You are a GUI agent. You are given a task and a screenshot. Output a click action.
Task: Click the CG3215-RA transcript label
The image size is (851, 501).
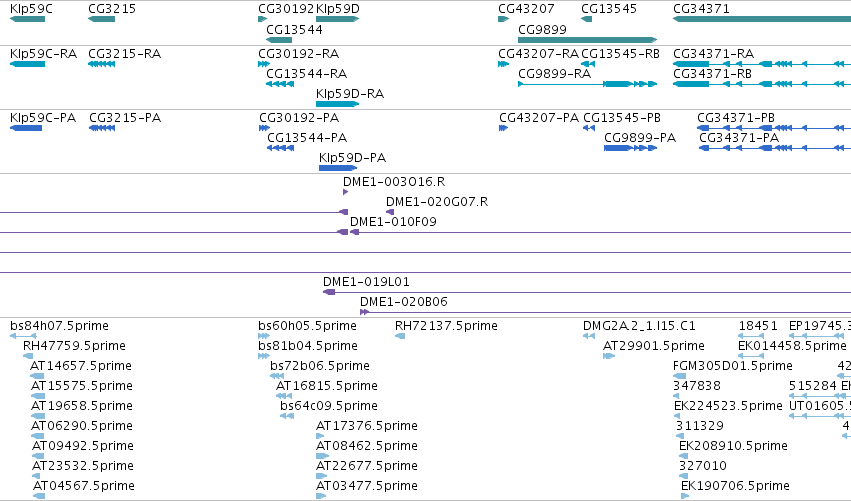124,54
